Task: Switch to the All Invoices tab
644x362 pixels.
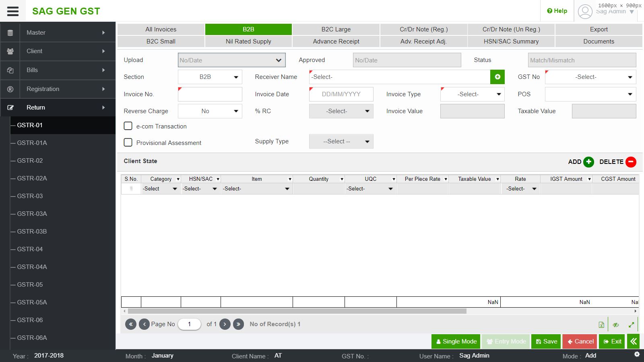Action: [x=161, y=29]
